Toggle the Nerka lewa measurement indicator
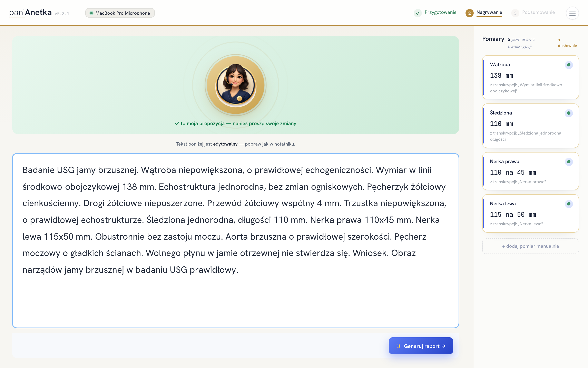 (x=569, y=204)
